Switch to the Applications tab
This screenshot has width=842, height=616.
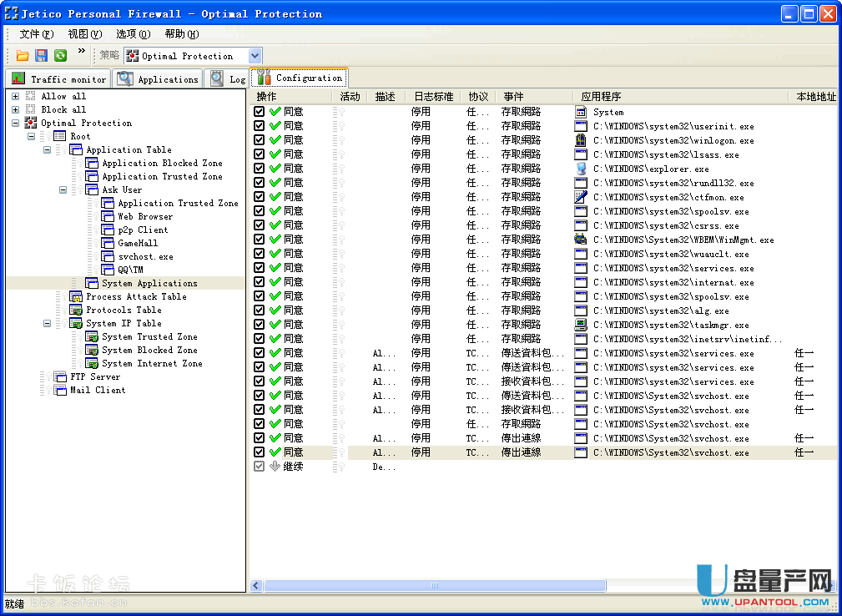pos(158,79)
